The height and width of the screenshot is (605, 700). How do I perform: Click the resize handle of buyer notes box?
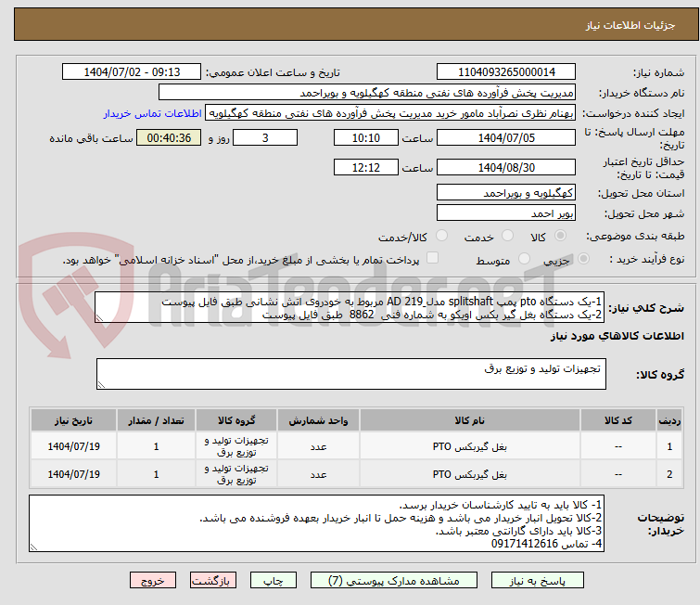pyautogui.click(x=34, y=547)
